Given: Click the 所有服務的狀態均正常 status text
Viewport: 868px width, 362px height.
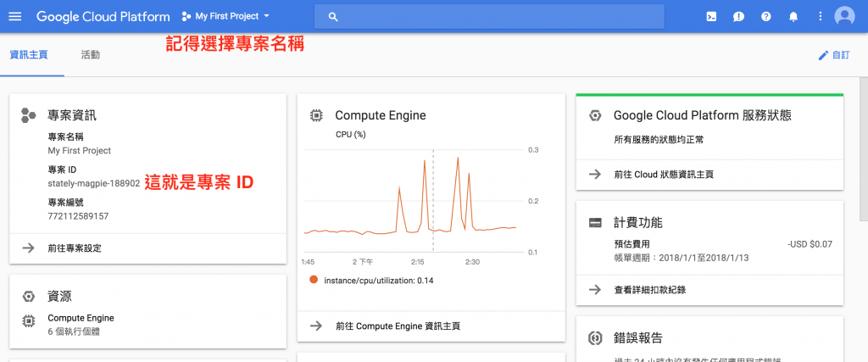Looking at the screenshot, I should 659,140.
